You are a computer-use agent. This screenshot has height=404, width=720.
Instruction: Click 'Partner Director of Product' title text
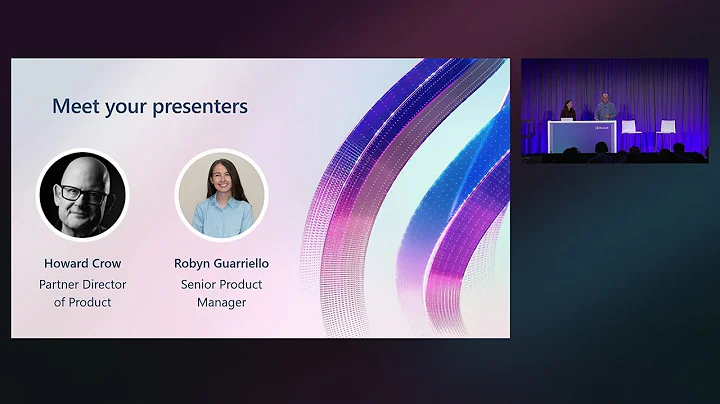click(83, 293)
